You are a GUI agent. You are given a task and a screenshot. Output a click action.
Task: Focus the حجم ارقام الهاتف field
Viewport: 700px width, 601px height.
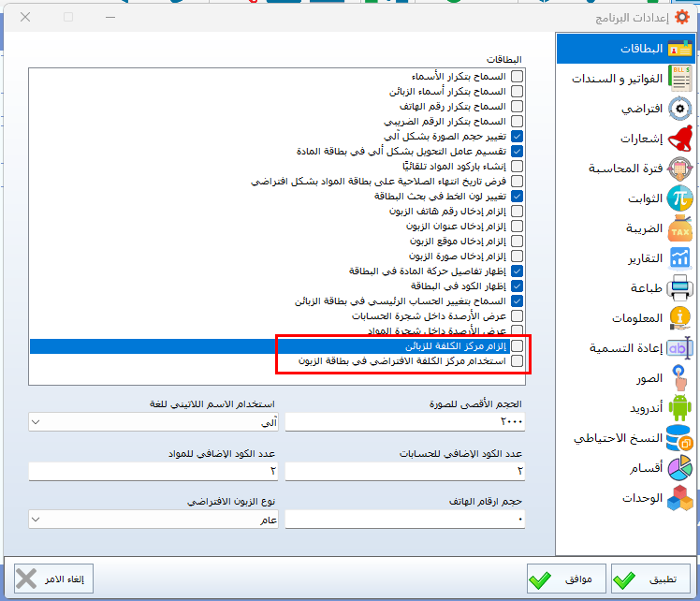406,520
